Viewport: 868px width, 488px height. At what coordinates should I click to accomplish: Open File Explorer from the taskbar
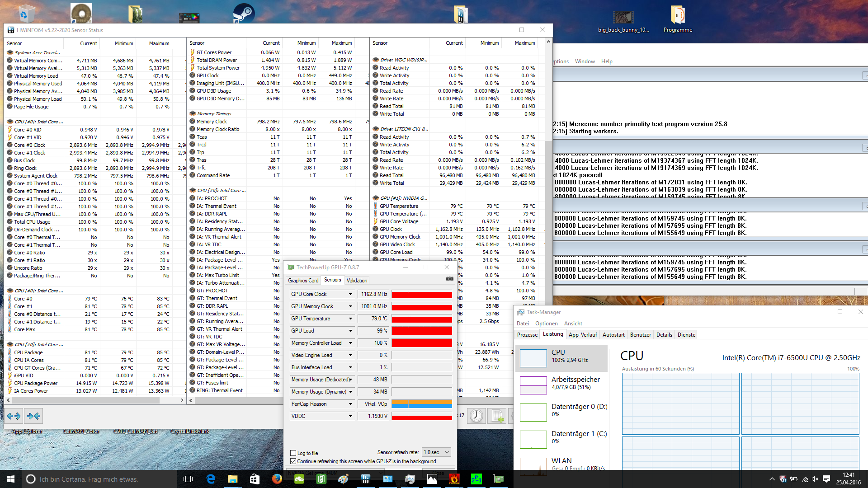pyautogui.click(x=233, y=479)
